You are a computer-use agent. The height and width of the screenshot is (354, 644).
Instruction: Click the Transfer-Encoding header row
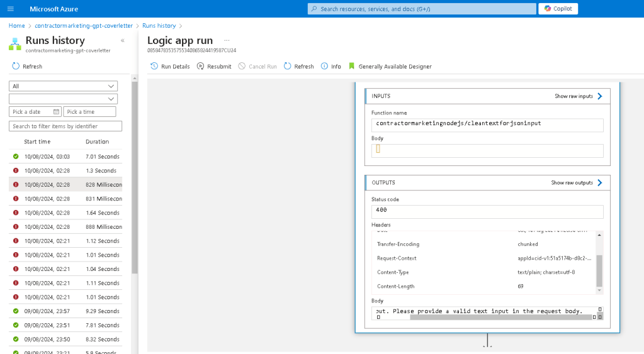pyautogui.click(x=484, y=244)
